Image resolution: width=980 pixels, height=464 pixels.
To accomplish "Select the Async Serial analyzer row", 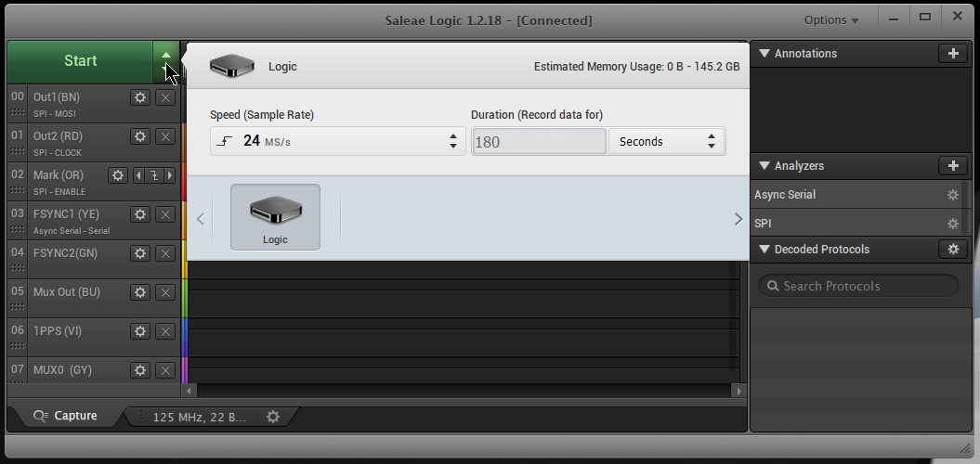I will click(856, 195).
